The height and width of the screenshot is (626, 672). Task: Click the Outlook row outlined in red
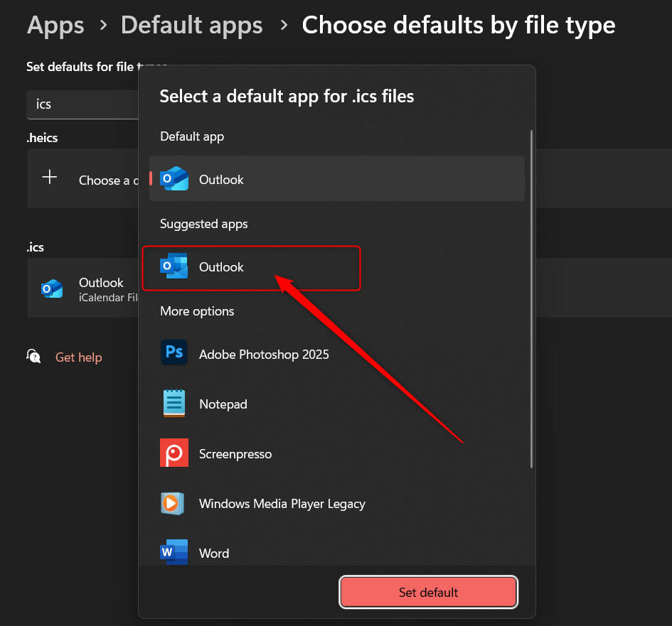point(251,268)
